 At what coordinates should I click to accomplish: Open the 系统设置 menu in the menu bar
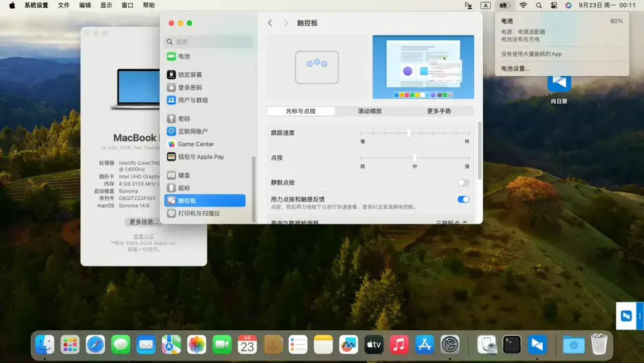[36, 5]
